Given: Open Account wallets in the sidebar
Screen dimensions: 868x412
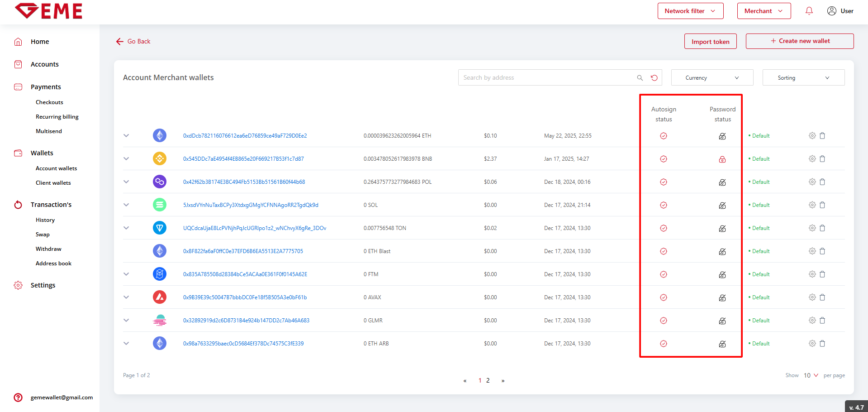Looking at the screenshot, I should tap(56, 168).
